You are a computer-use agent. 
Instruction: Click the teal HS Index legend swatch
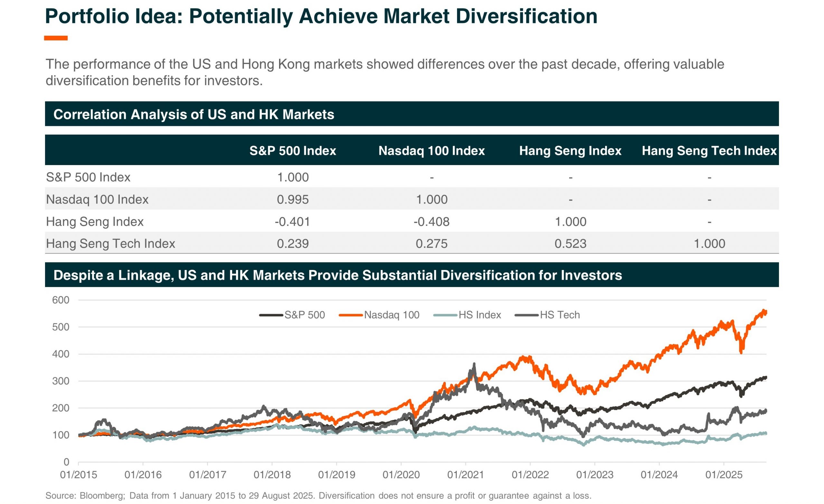pos(445,315)
